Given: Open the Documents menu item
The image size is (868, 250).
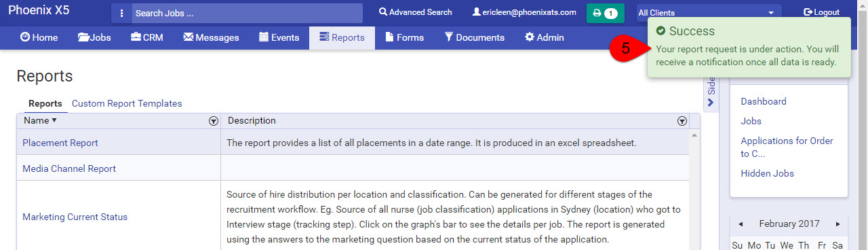Looking at the screenshot, I should 474,37.
